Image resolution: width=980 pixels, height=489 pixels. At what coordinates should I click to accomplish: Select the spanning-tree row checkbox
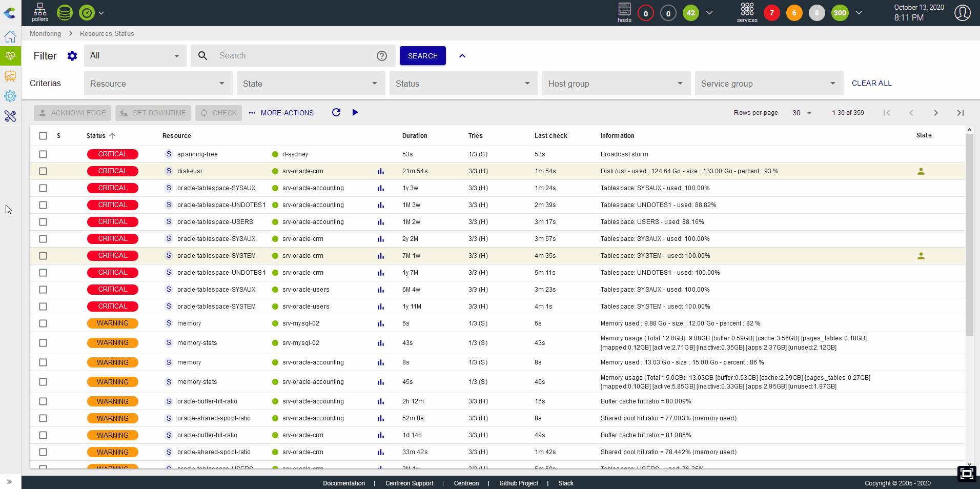click(43, 154)
